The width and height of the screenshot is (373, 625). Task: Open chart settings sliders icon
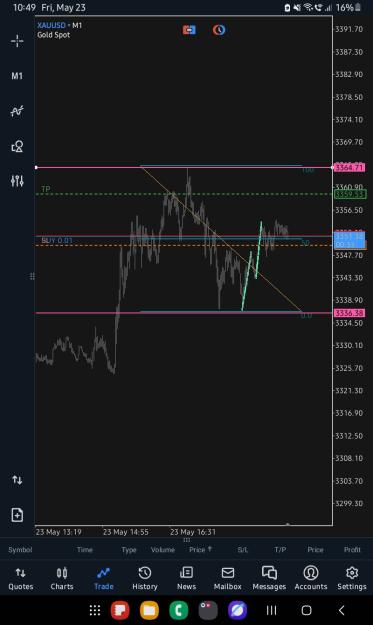click(17, 181)
